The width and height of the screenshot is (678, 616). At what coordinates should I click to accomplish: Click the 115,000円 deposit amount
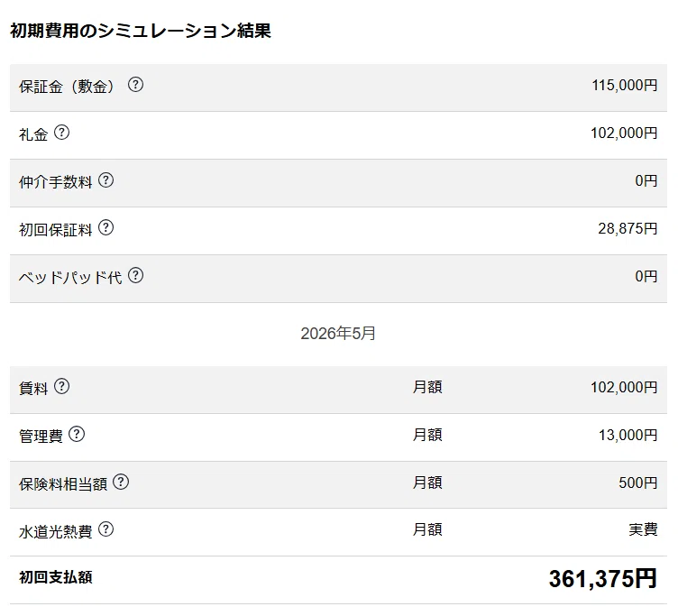tap(625, 85)
